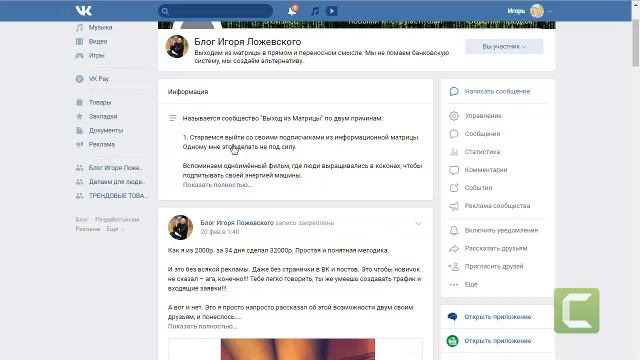Click megaphone icon beside Реклама сообщества
Screen dimensions: 640x360
click(454, 206)
